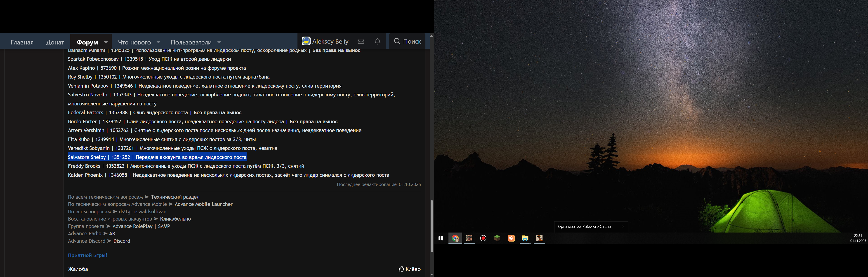
Task: Go to the Главная tab
Action: (22, 42)
